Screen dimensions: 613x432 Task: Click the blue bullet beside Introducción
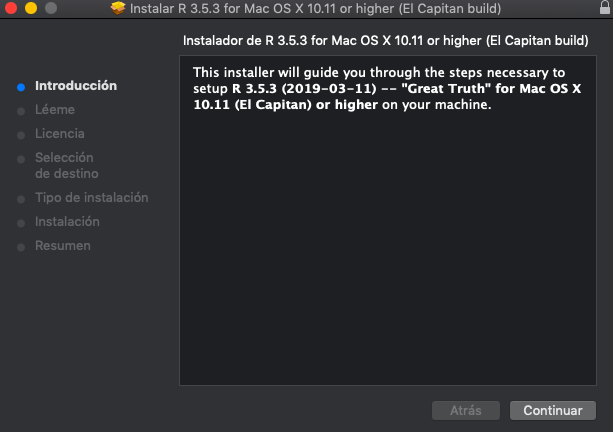[x=21, y=87]
